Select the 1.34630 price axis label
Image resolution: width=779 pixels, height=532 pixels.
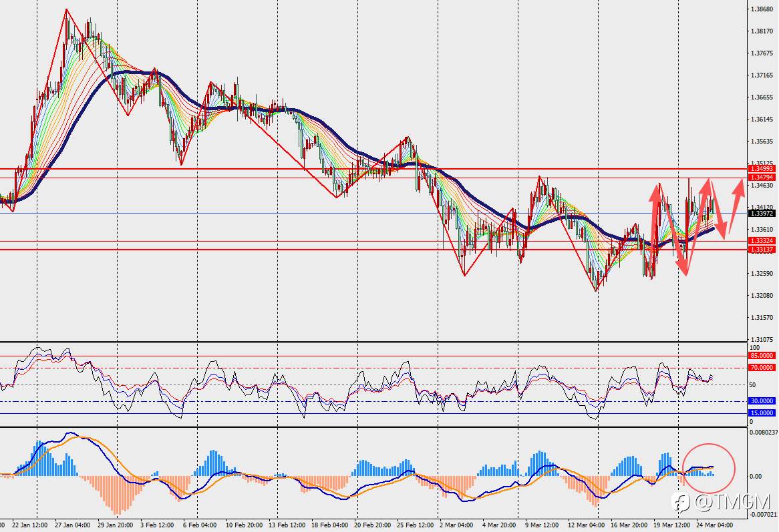[762, 185]
